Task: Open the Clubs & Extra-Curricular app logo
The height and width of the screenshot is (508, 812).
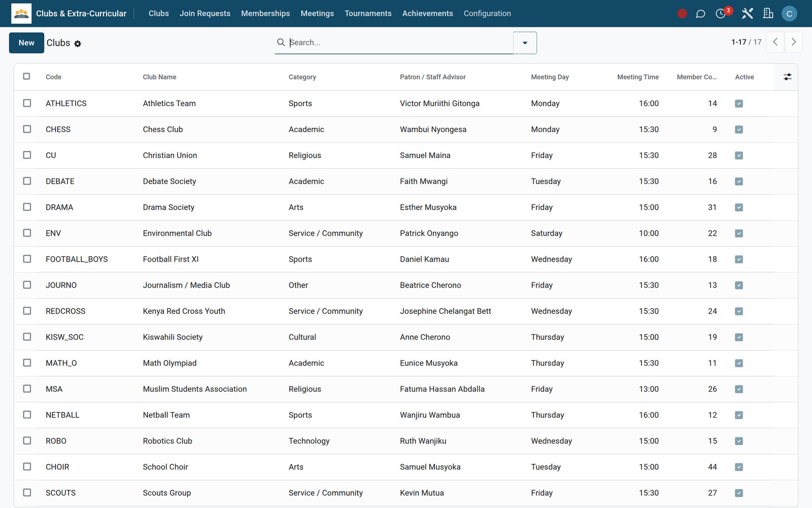Action: tap(21, 14)
